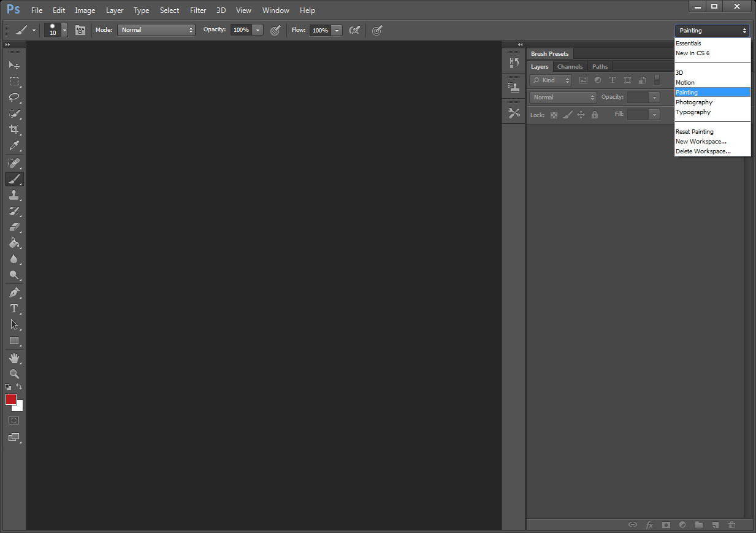Select the Clone Stamp tool
This screenshot has height=533, width=756.
[x=13, y=195]
